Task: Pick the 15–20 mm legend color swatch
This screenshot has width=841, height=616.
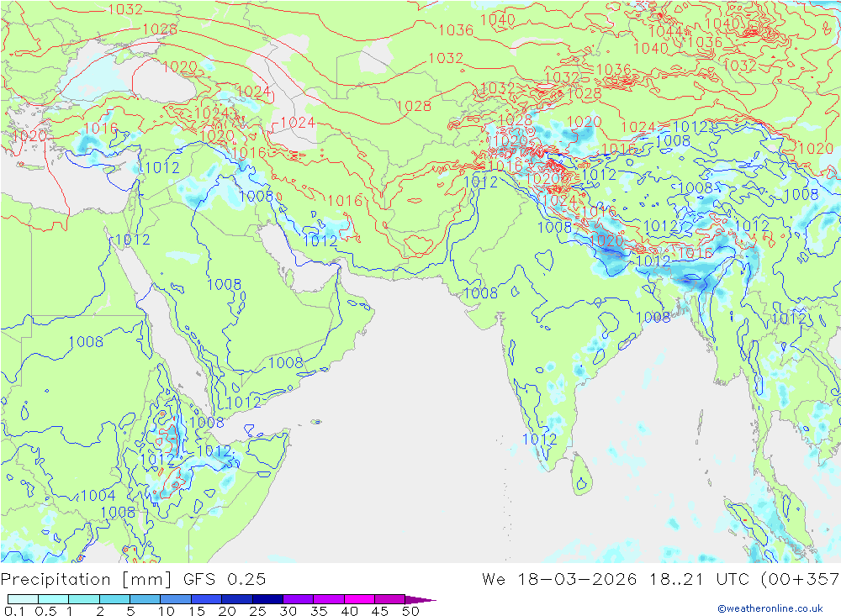Action: click(207, 599)
